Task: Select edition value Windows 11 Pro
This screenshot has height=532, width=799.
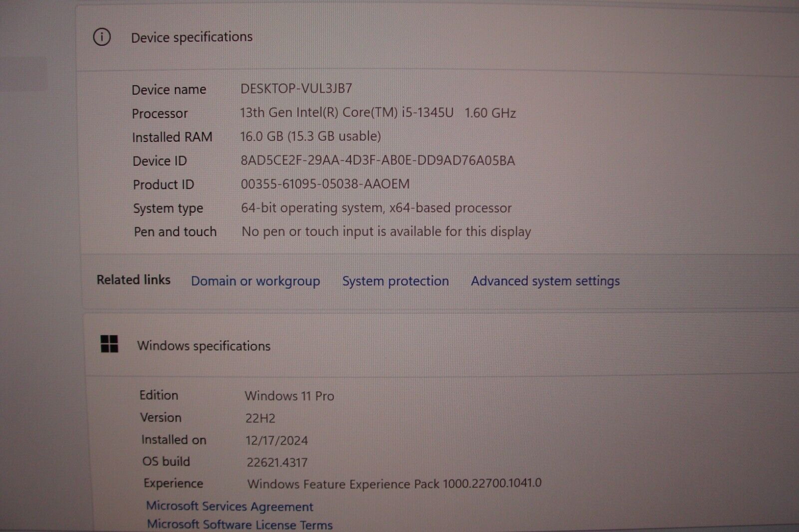Action: [289, 396]
